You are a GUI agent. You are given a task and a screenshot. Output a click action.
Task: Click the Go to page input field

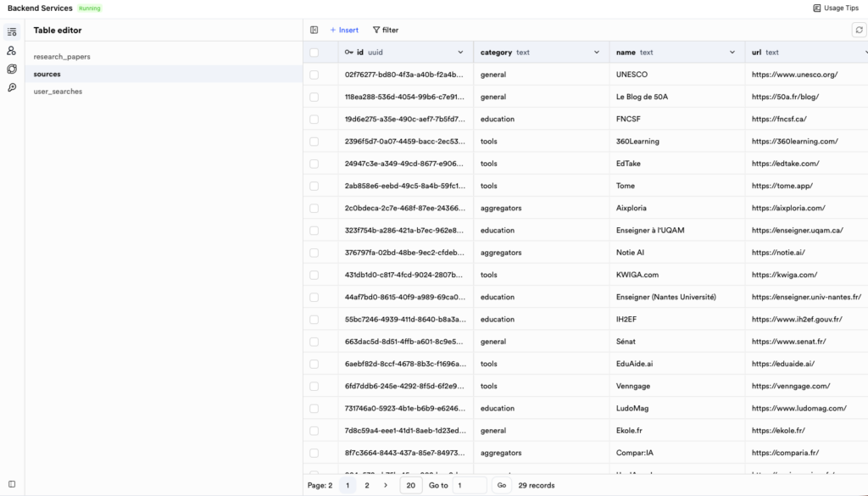pyautogui.click(x=469, y=485)
